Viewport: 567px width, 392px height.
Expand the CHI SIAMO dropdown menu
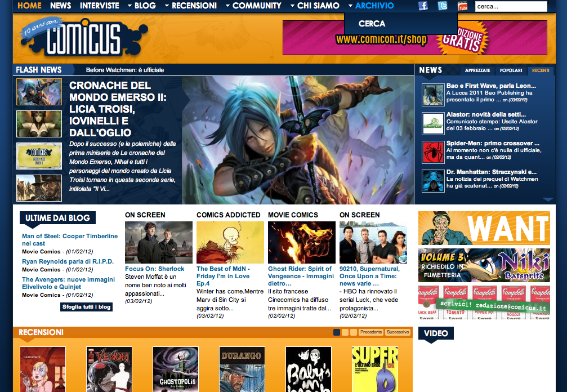tap(315, 6)
